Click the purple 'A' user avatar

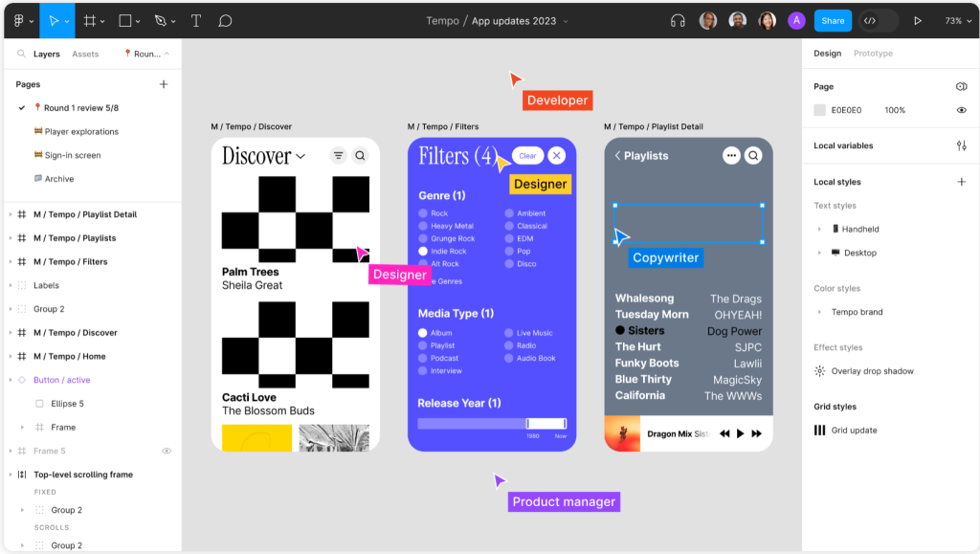(x=795, y=21)
